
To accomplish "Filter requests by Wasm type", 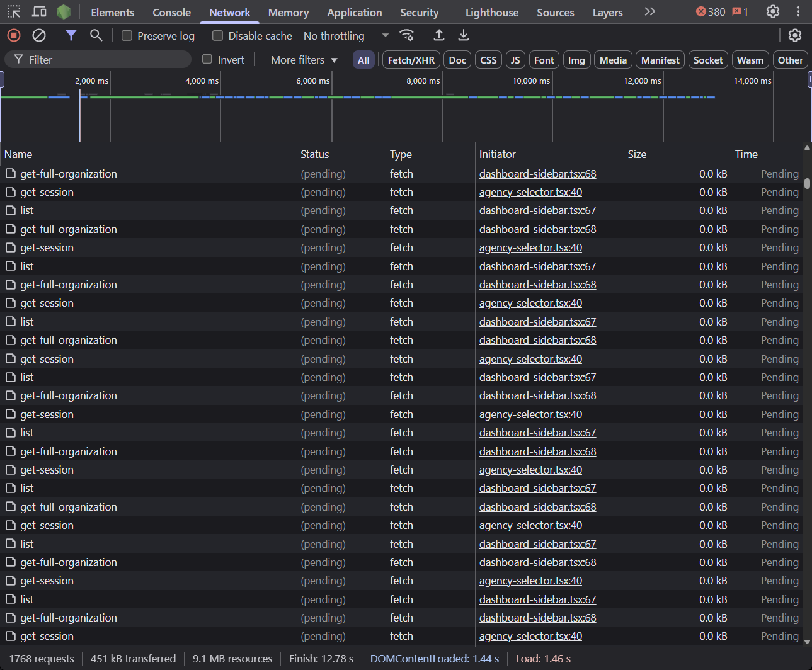I will click(x=750, y=60).
